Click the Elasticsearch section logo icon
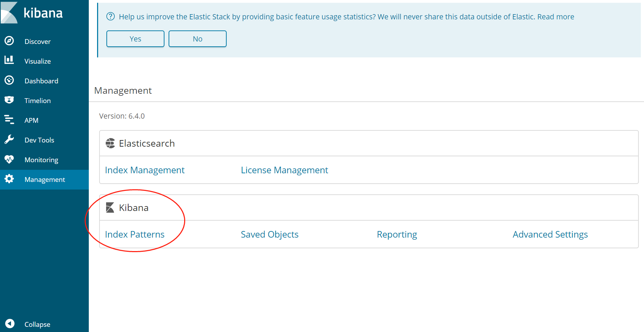 click(110, 143)
